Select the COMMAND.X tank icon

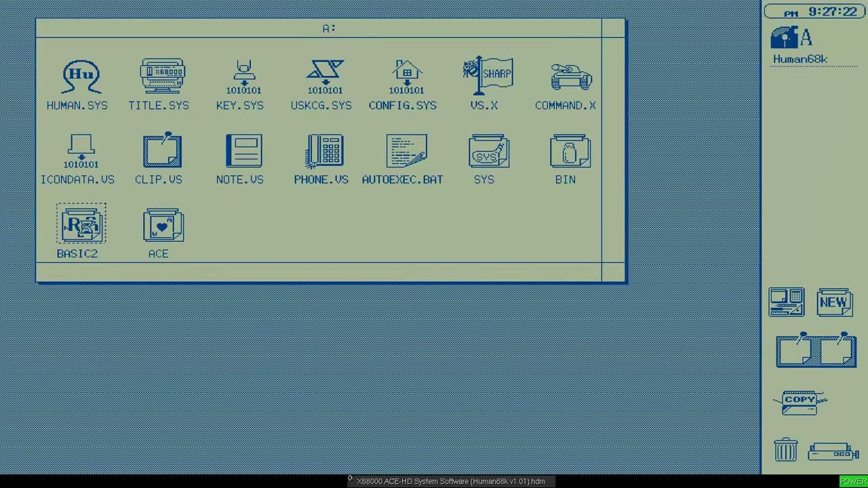point(570,77)
